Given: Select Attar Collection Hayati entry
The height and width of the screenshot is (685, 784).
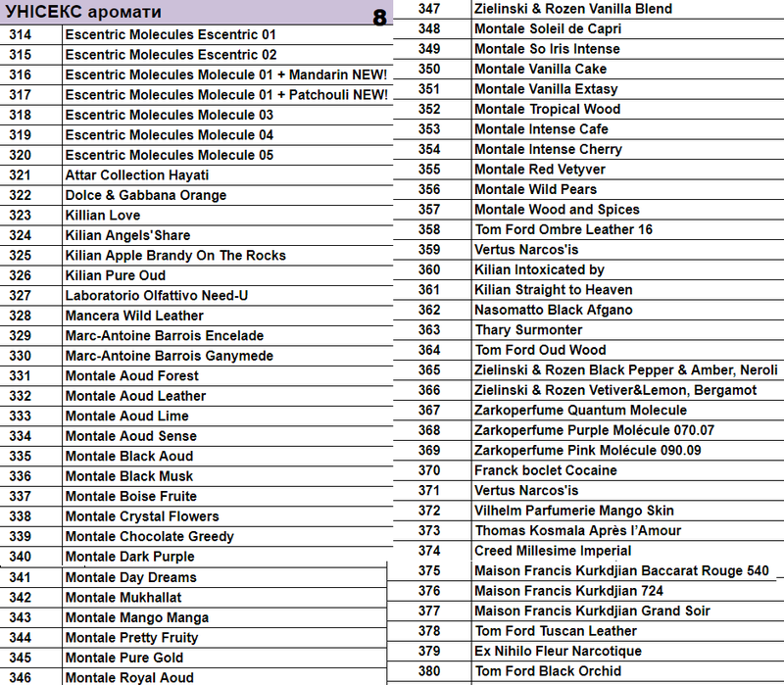Looking at the screenshot, I should pos(136,175).
